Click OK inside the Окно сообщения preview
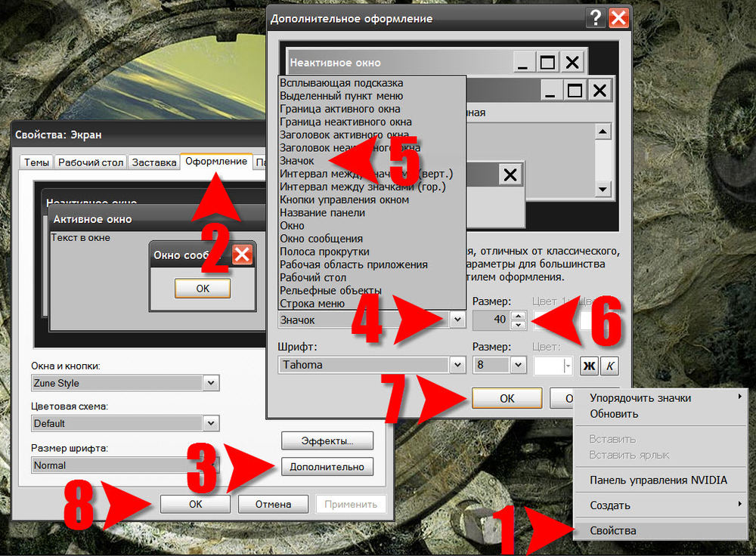756x556 pixels. coord(203,288)
